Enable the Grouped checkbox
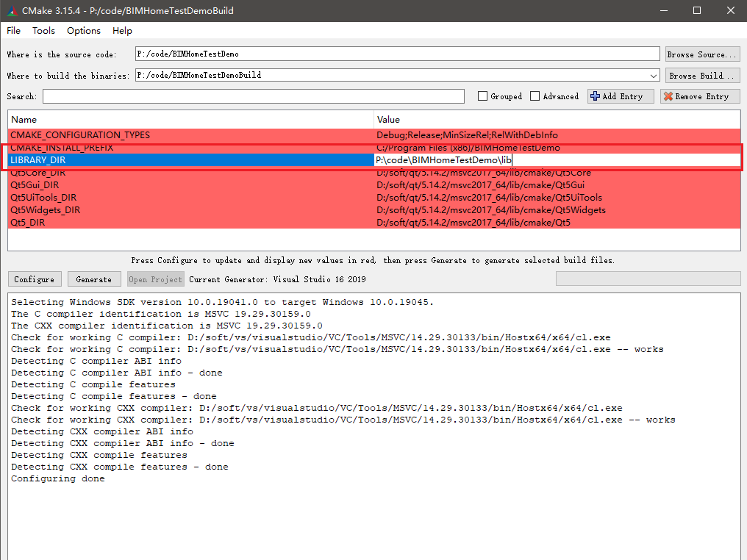 coord(482,96)
